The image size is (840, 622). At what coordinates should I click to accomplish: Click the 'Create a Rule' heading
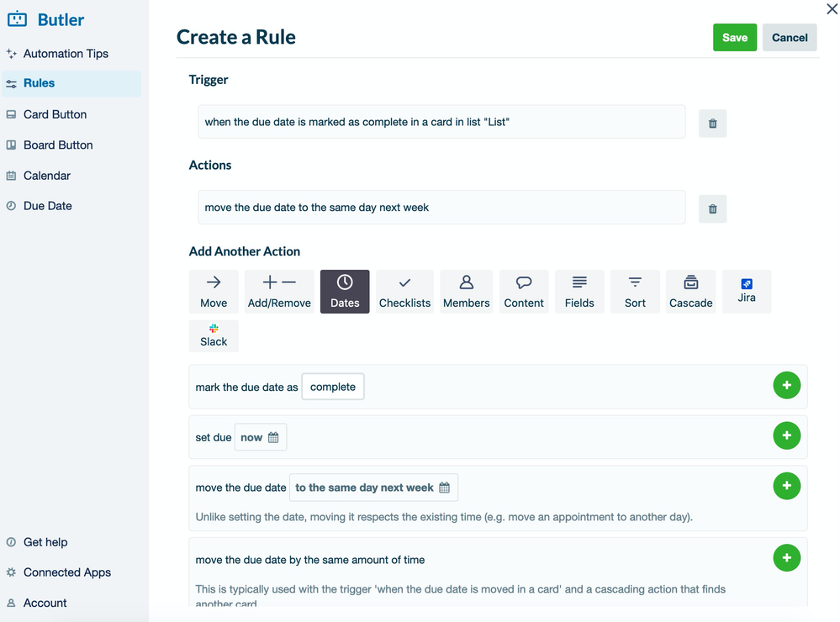(x=235, y=37)
